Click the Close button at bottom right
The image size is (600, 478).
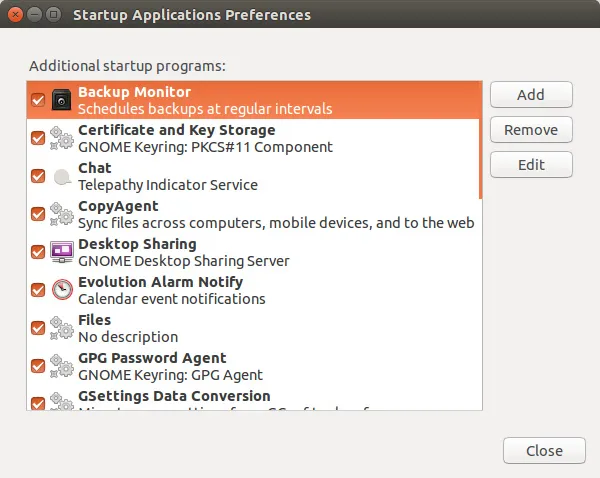click(544, 451)
